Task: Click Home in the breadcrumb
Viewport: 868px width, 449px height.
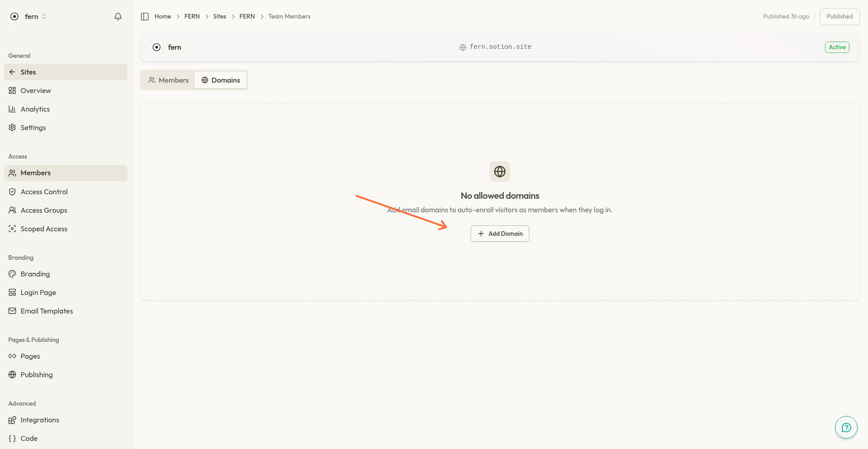Action: click(163, 16)
